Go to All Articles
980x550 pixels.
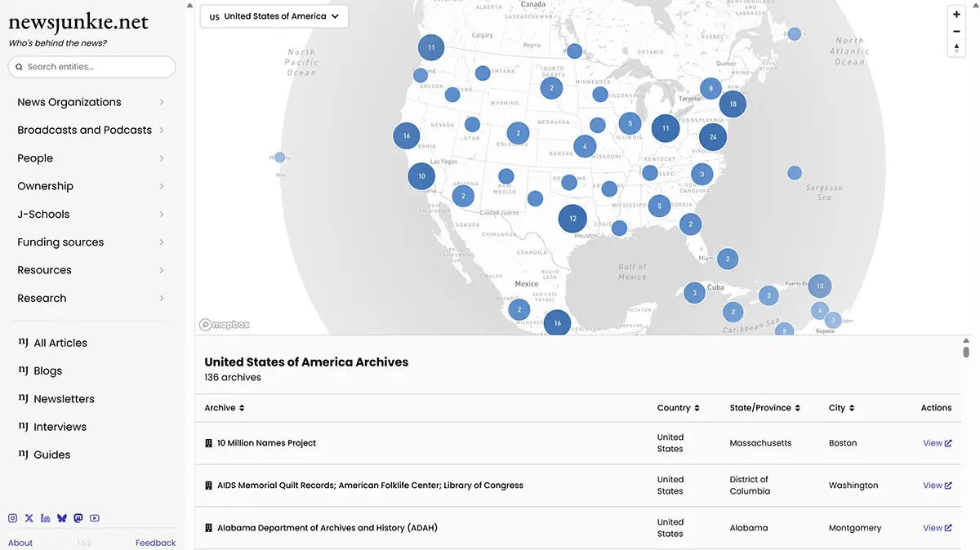pos(60,344)
